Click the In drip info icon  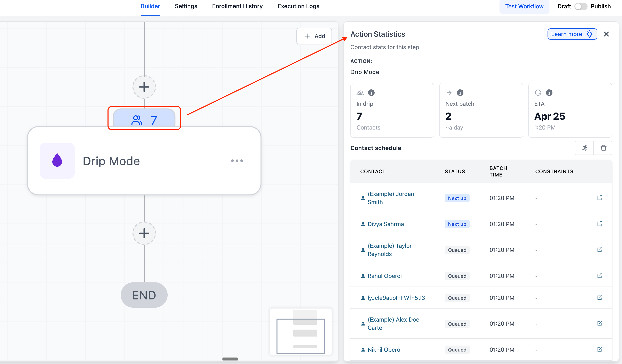click(x=371, y=92)
